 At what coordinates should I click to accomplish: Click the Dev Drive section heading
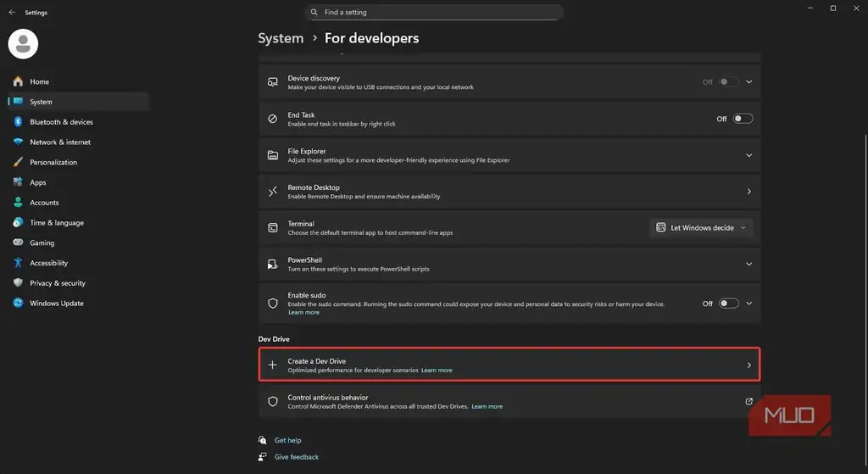pos(274,339)
